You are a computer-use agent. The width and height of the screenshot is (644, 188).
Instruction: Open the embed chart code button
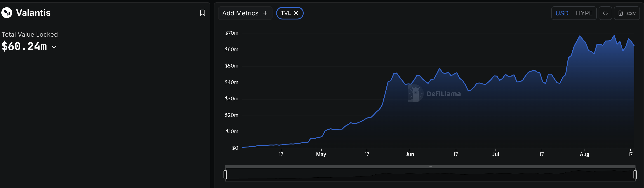[605, 13]
